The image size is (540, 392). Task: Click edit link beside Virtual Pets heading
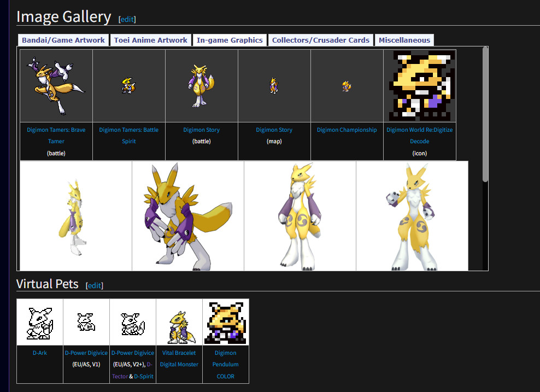point(95,285)
